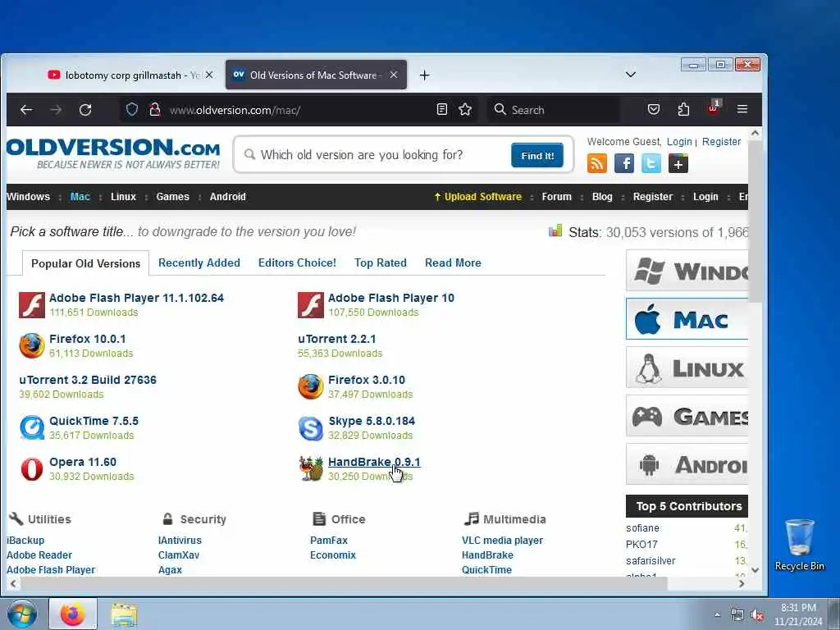Click the site security padlock icon

155,110
